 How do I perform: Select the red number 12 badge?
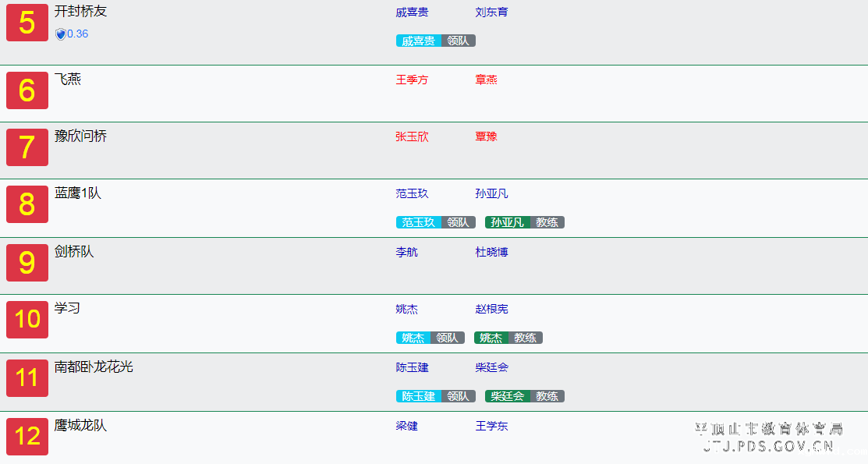(27, 436)
